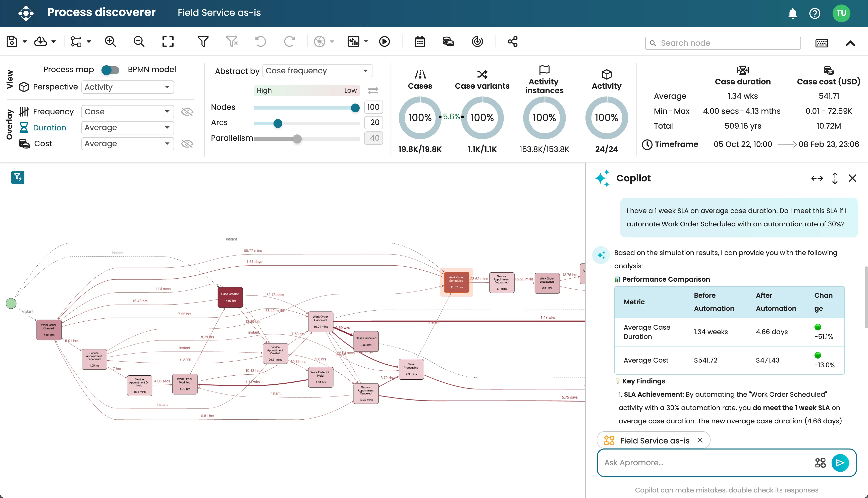Click the quick filter icon on the process map

tap(17, 177)
